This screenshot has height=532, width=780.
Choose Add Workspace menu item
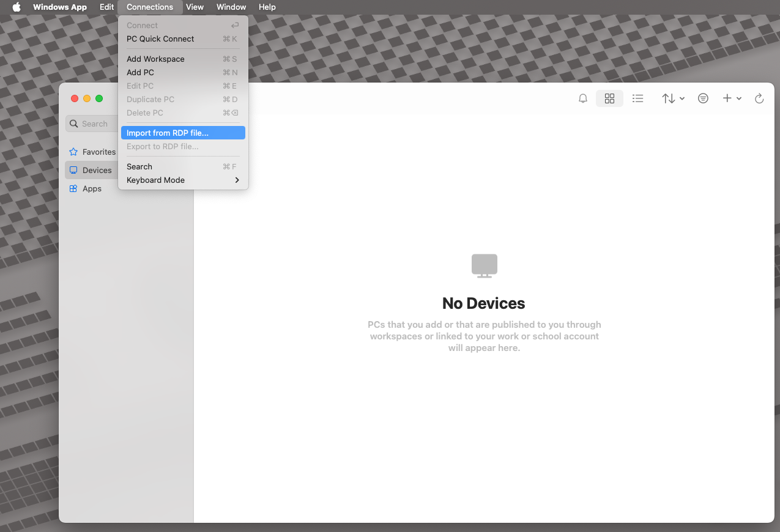click(183, 59)
